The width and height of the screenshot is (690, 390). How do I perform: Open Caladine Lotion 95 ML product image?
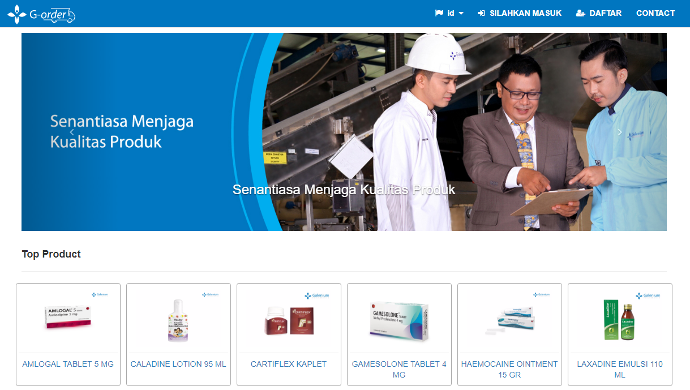(x=178, y=318)
